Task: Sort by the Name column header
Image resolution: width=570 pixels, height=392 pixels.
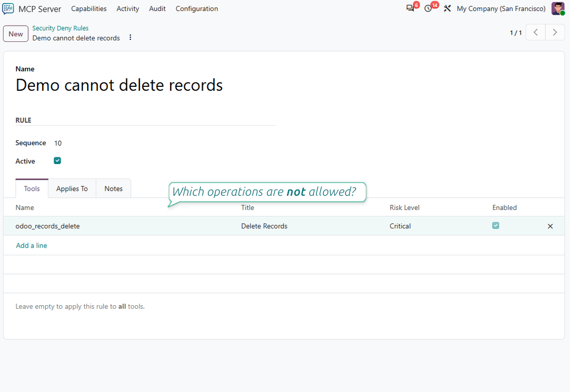Action: pos(25,208)
